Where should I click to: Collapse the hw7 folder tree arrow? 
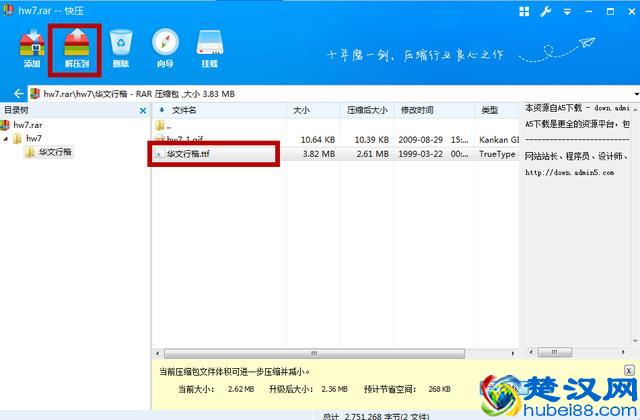click(6, 139)
